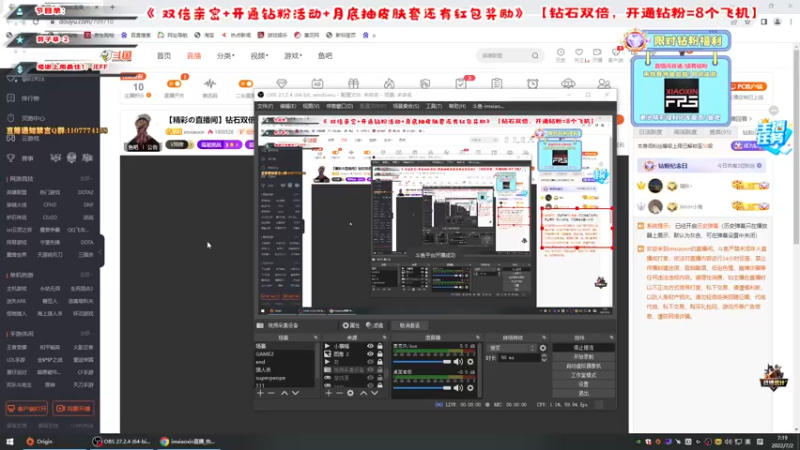Viewport: 800px width, 450px height.
Task: Open source properties gear below OBS sources list
Action: tap(351, 393)
